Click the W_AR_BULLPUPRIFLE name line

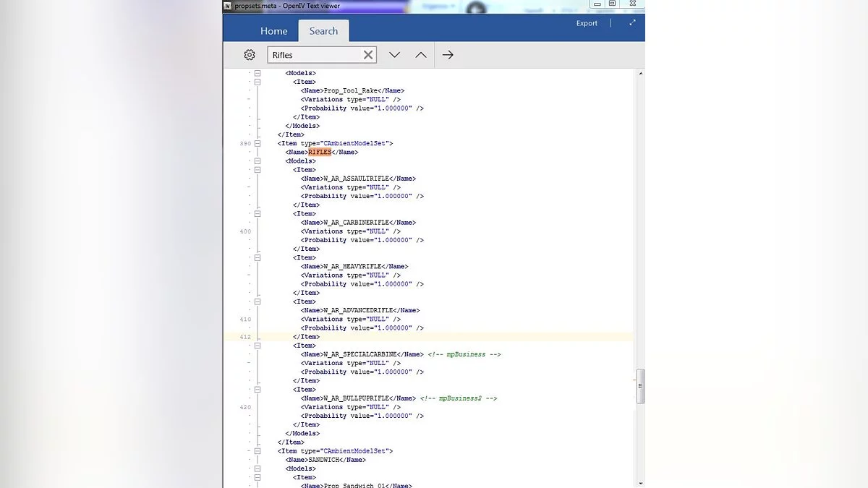pyautogui.click(x=358, y=398)
